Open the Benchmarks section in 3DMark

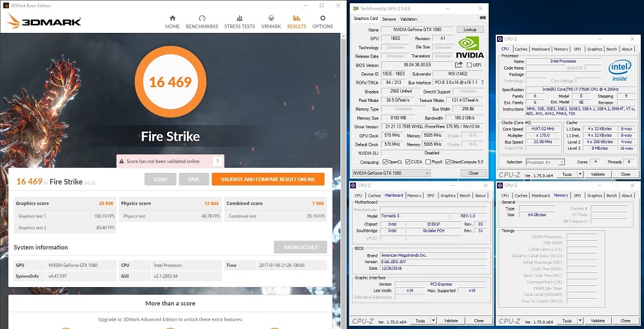click(202, 22)
